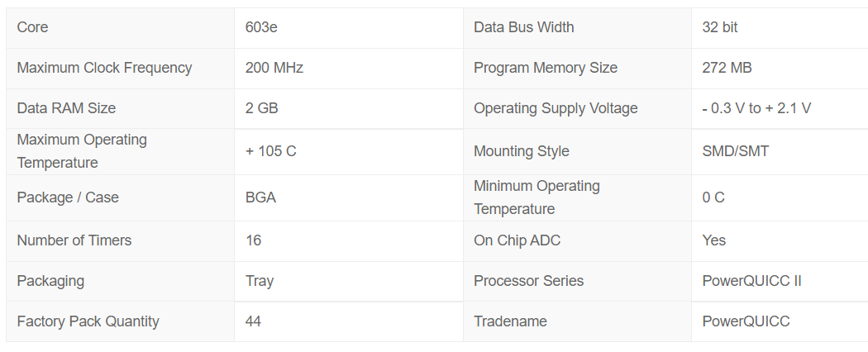Click the Package / Case label
This screenshot has height=352, width=868.
(68, 197)
